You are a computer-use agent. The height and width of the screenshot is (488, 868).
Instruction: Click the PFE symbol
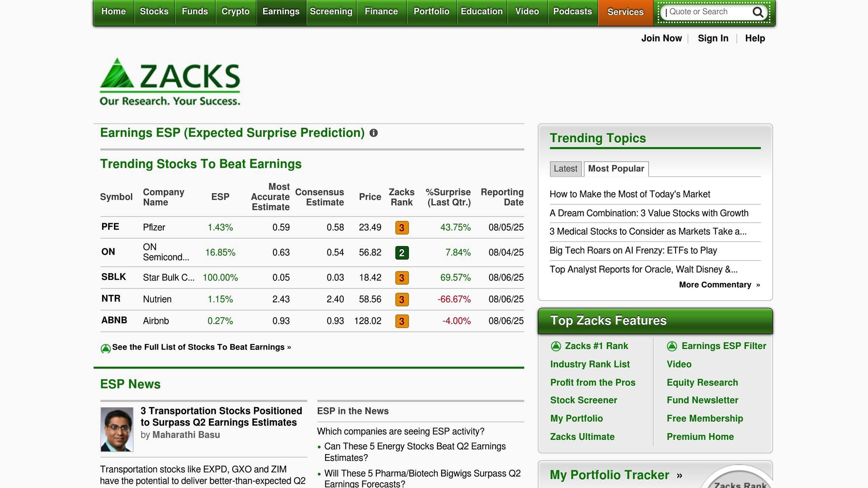[110, 227]
